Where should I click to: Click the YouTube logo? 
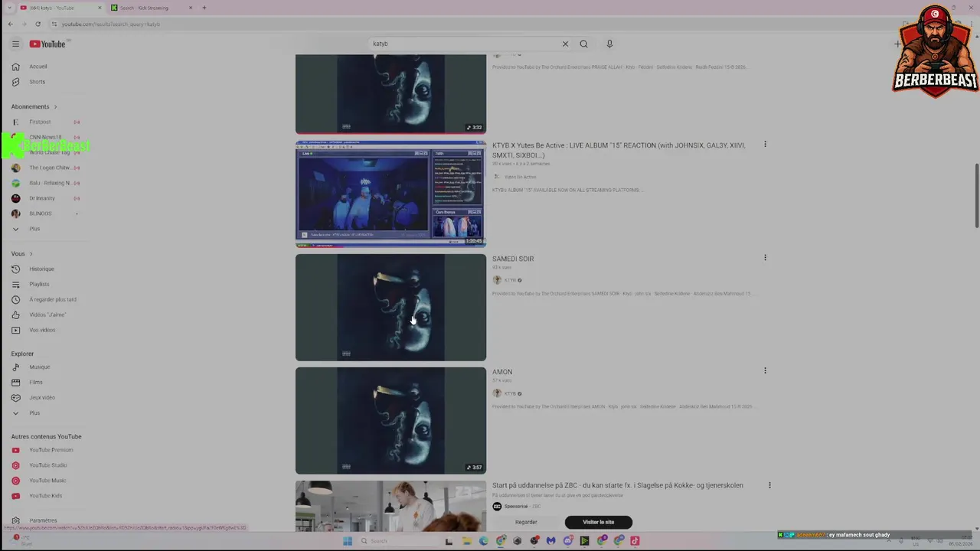coord(47,44)
